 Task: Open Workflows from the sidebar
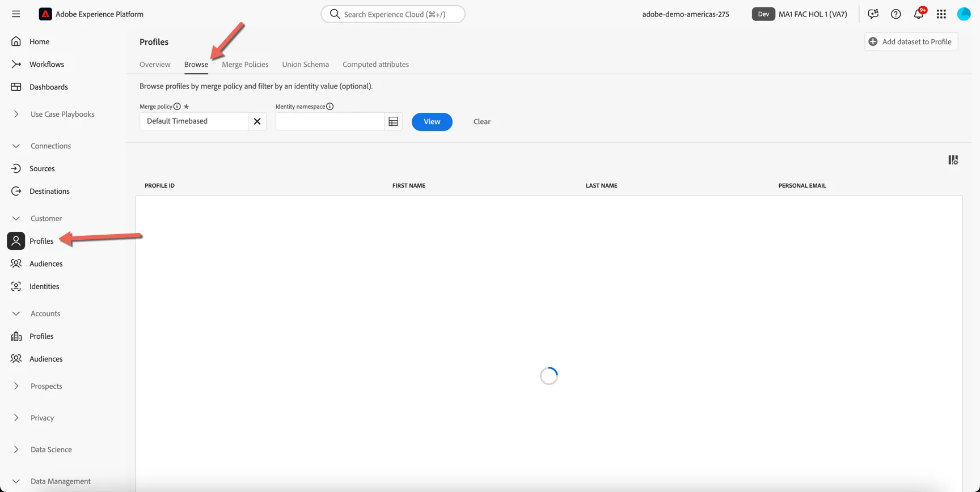pos(47,64)
